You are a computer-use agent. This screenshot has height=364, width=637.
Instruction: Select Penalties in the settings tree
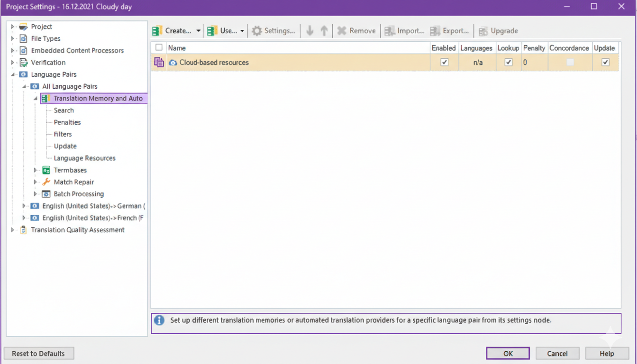[x=67, y=122]
